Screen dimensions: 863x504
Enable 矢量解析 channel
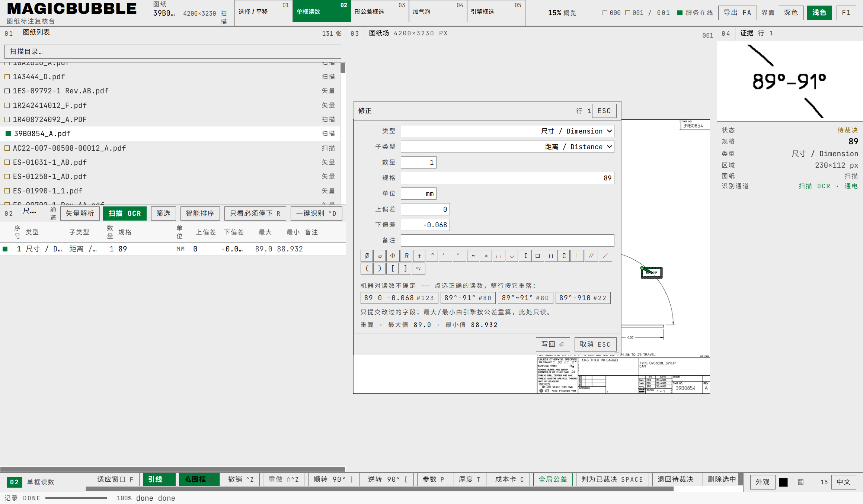80,214
